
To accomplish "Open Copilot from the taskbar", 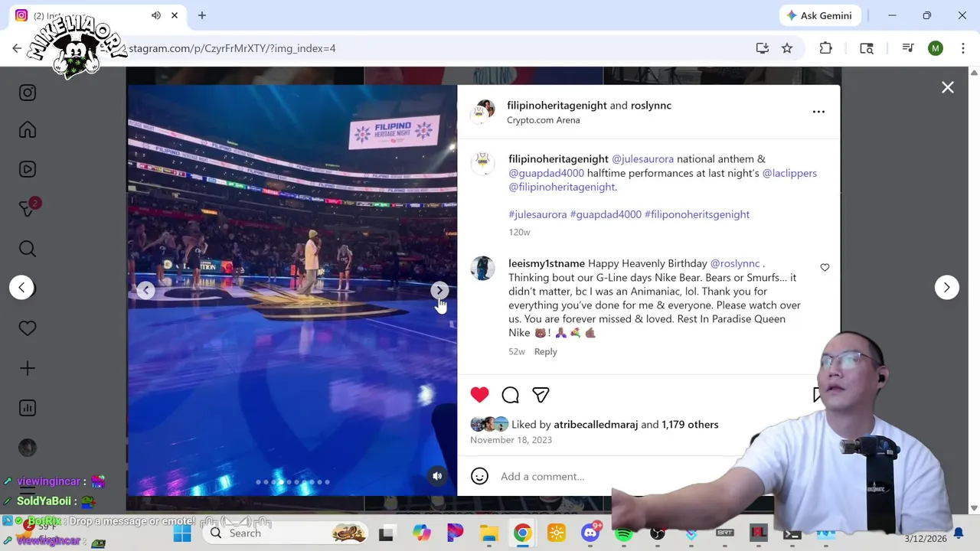I will click(x=422, y=533).
